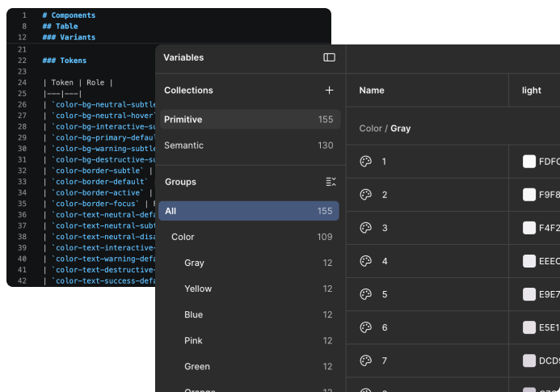
Task: Click '## Table' heading in code editor
Action: tap(60, 27)
